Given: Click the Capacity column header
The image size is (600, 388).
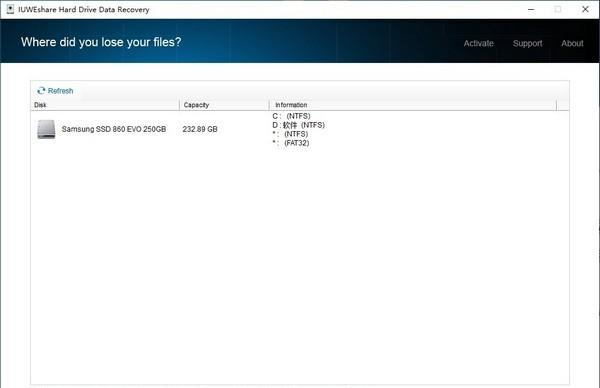Looking at the screenshot, I should point(224,105).
